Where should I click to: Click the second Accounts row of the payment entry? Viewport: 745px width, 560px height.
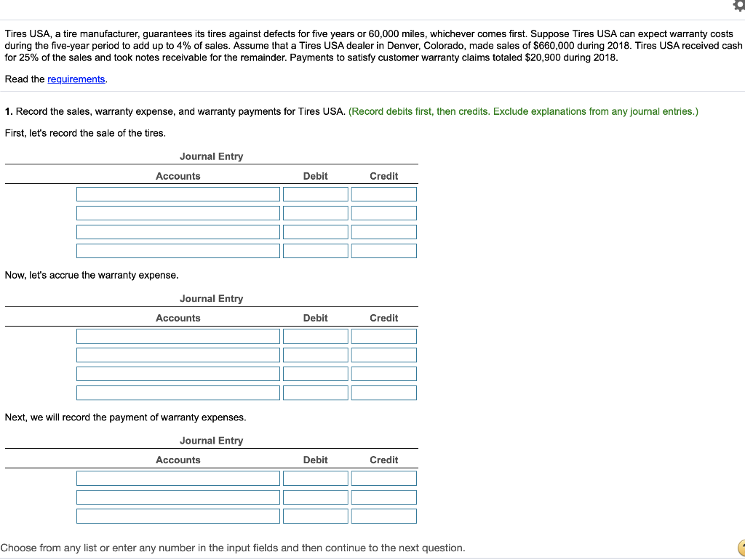click(x=178, y=497)
